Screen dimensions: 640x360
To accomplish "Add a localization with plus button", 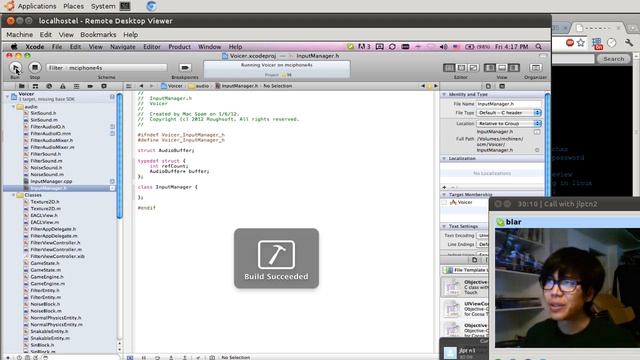I will point(444,187).
